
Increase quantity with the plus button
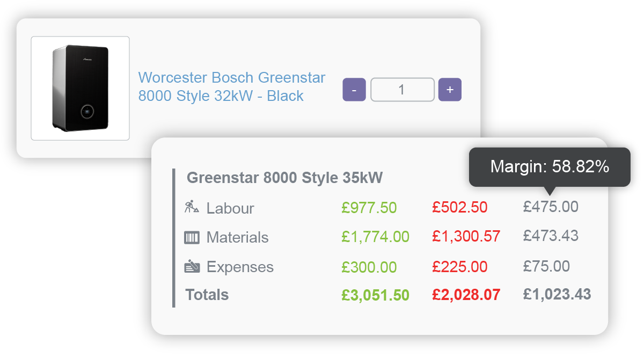[x=450, y=90]
